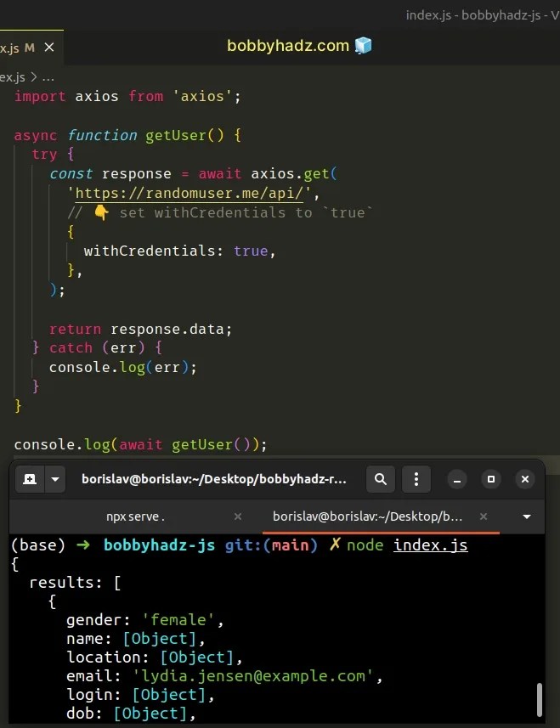The width and height of the screenshot is (560, 728).
Task: Switch to npx serve terminal tab
Action: click(135, 516)
